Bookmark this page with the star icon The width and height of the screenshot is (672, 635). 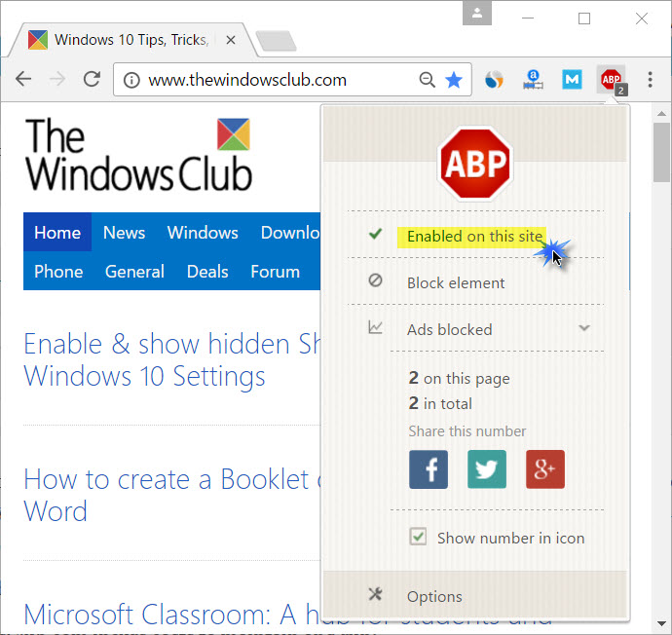pyautogui.click(x=454, y=80)
